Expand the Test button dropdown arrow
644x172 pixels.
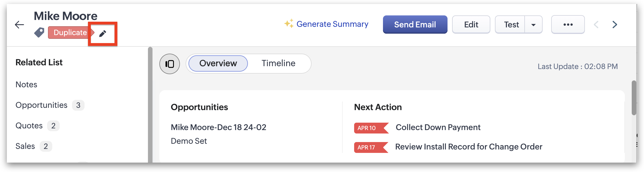533,25
